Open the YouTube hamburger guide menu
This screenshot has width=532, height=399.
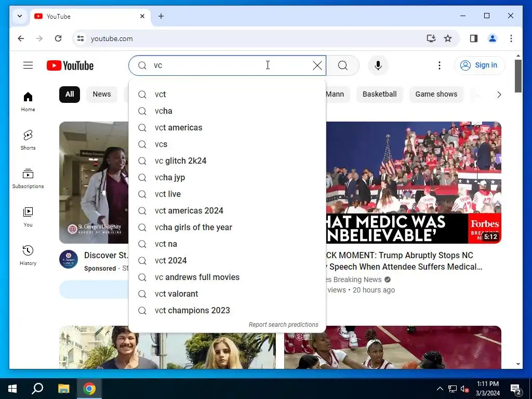28,65
